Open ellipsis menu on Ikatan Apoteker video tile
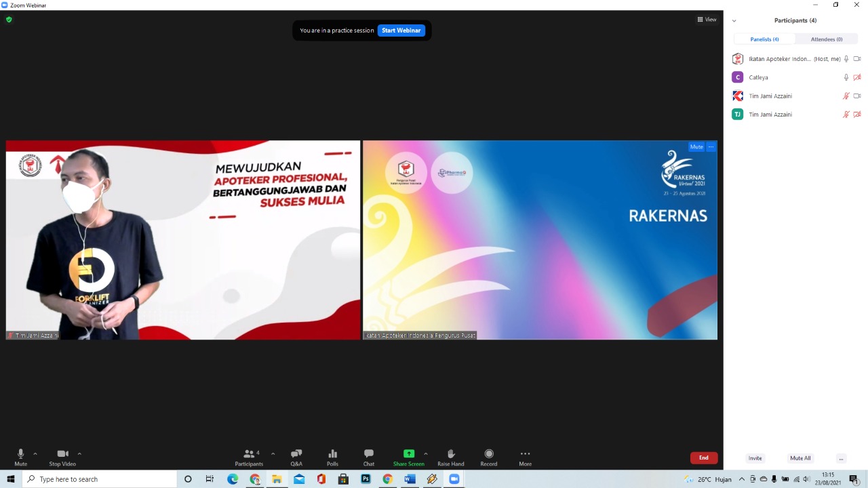 [711, 146]
